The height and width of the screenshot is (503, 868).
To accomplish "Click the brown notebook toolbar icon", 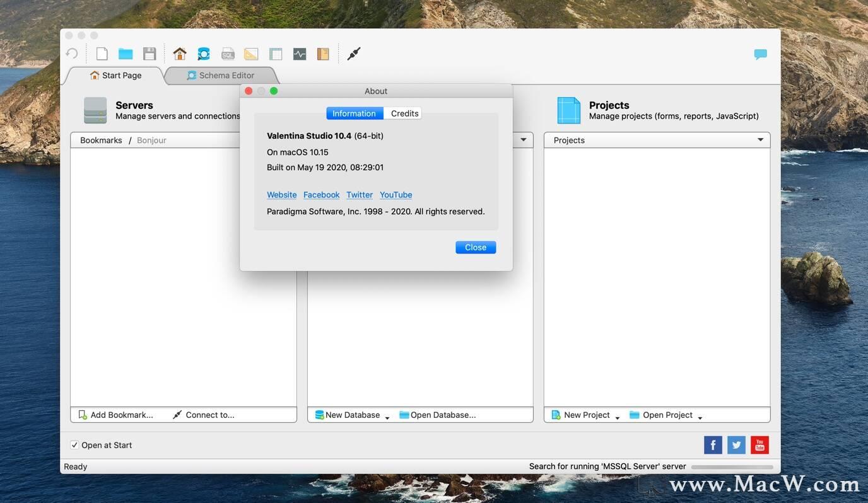I will [x=323, y=54].
